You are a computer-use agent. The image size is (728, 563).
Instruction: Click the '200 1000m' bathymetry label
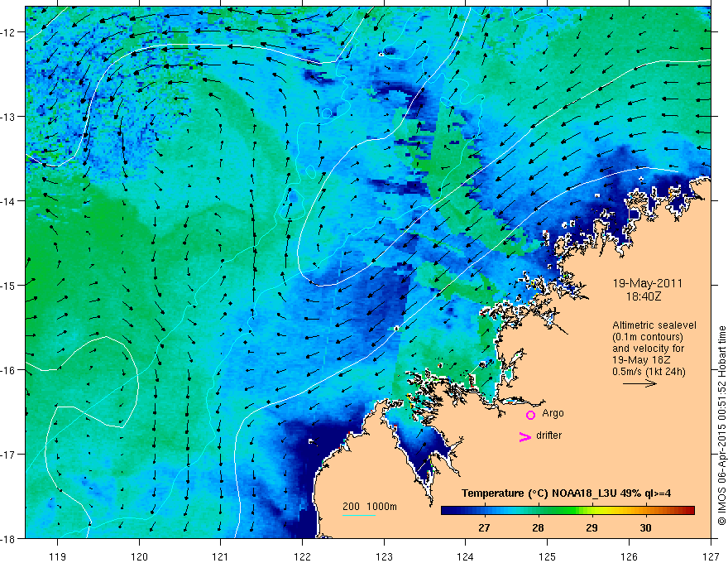click(x=370, y=507)
